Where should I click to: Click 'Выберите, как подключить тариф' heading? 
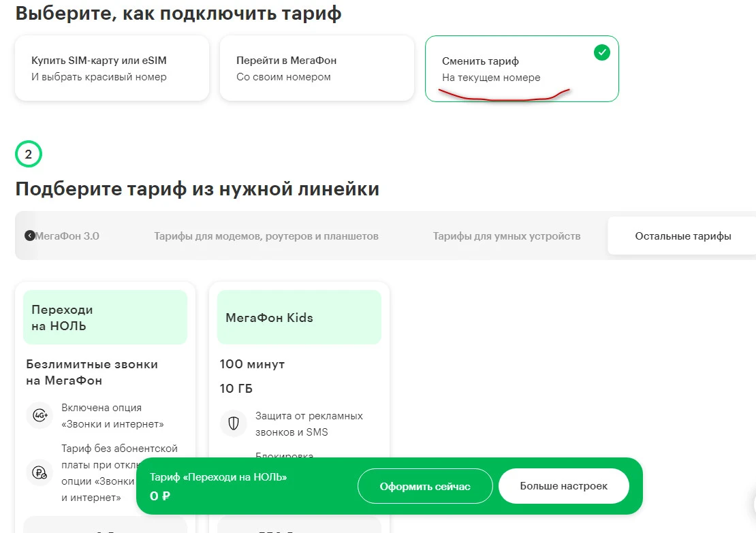click(178, 13)
